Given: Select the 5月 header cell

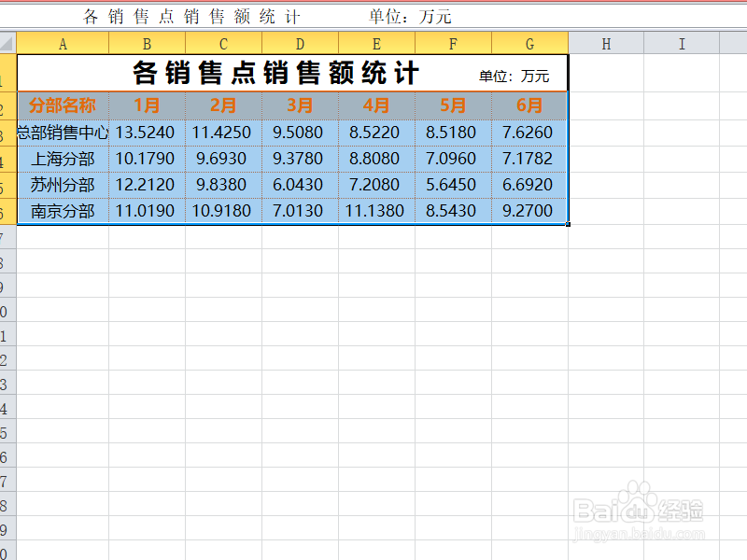Looking at the screenshot, I should click(454, 105).
